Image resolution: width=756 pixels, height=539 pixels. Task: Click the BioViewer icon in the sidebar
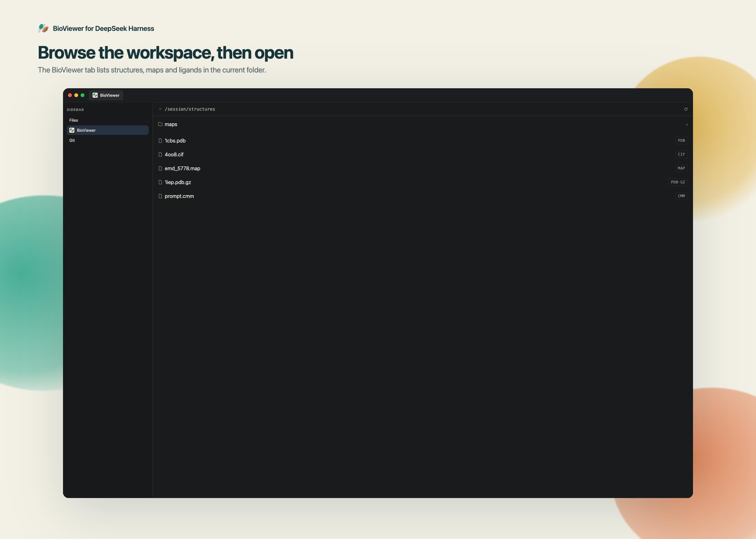[x=72, y=130]
